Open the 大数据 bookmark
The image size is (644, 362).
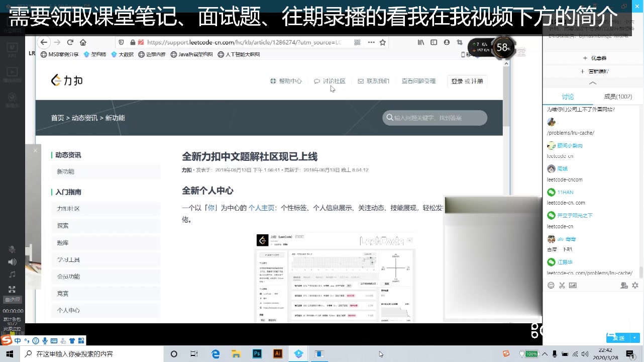pos(122,54)
